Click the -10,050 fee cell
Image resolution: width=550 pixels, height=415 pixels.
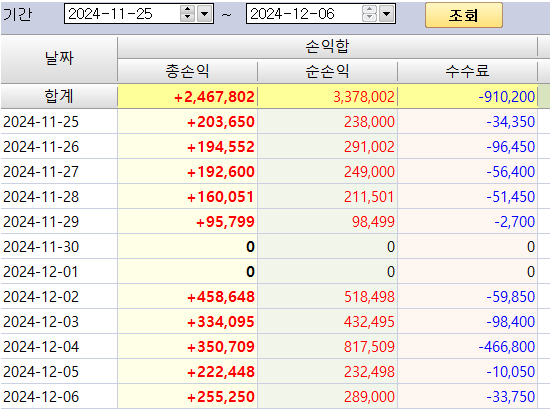click(467, 372)
